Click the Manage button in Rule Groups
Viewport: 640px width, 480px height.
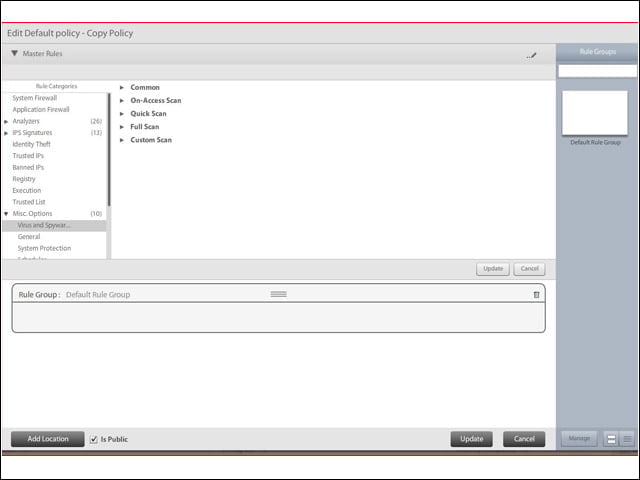(579, 438)
